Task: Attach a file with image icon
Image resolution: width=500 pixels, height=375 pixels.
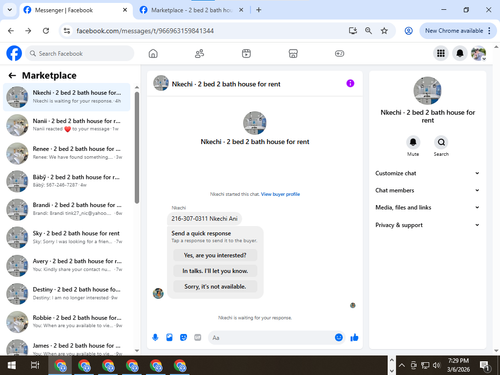Action: (169, 338)
